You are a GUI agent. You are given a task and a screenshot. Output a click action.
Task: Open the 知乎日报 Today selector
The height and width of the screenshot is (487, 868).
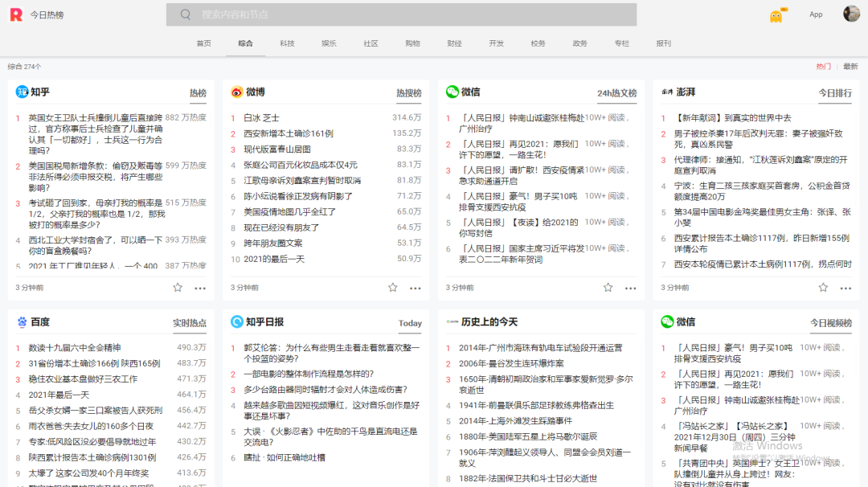point(410,322)
